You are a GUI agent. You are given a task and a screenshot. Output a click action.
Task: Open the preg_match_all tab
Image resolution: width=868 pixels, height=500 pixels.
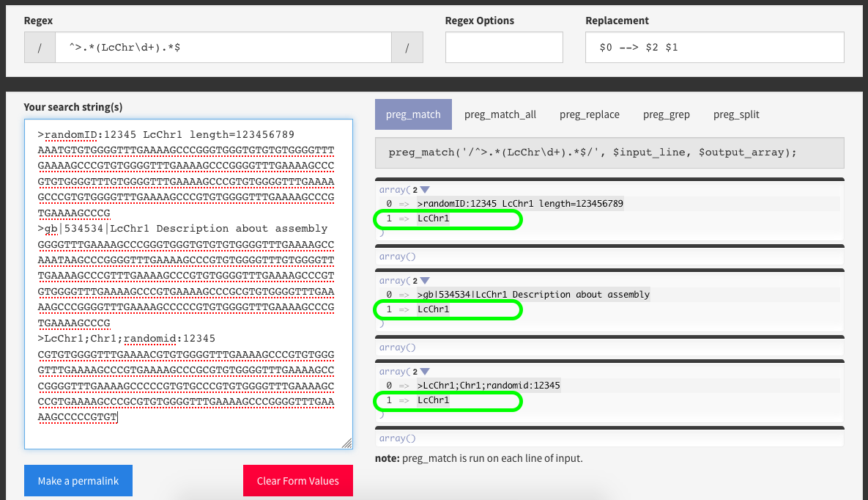500,114
